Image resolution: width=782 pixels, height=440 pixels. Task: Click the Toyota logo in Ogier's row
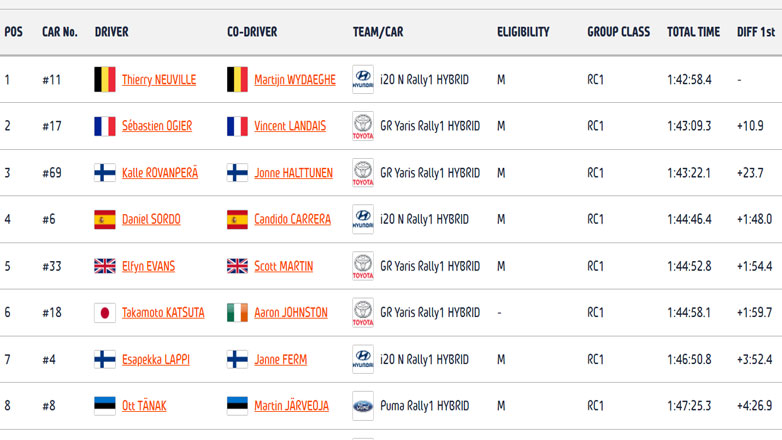coord(363,126)
